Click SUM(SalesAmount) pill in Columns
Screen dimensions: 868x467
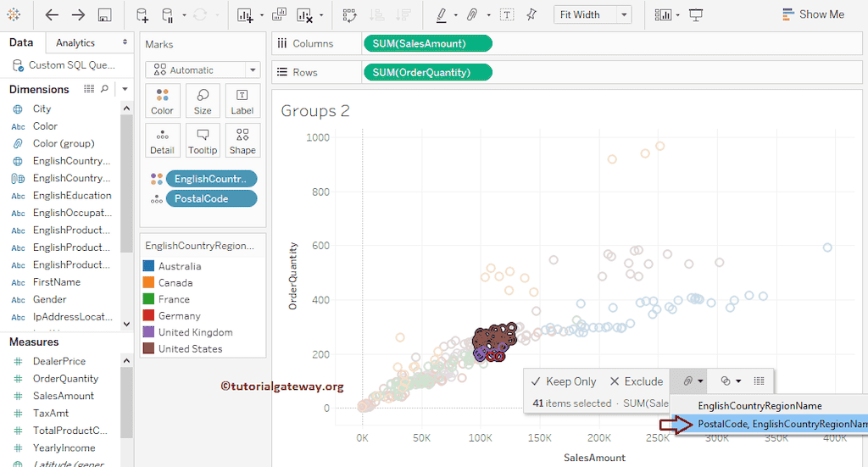click(x=427, y=44)
